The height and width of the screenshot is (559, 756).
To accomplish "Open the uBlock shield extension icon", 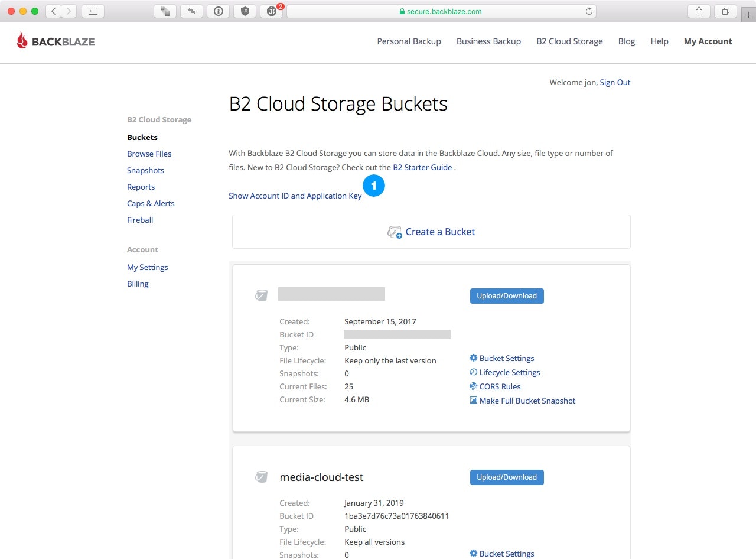I will pyautogui.click(x=245, y=11).
